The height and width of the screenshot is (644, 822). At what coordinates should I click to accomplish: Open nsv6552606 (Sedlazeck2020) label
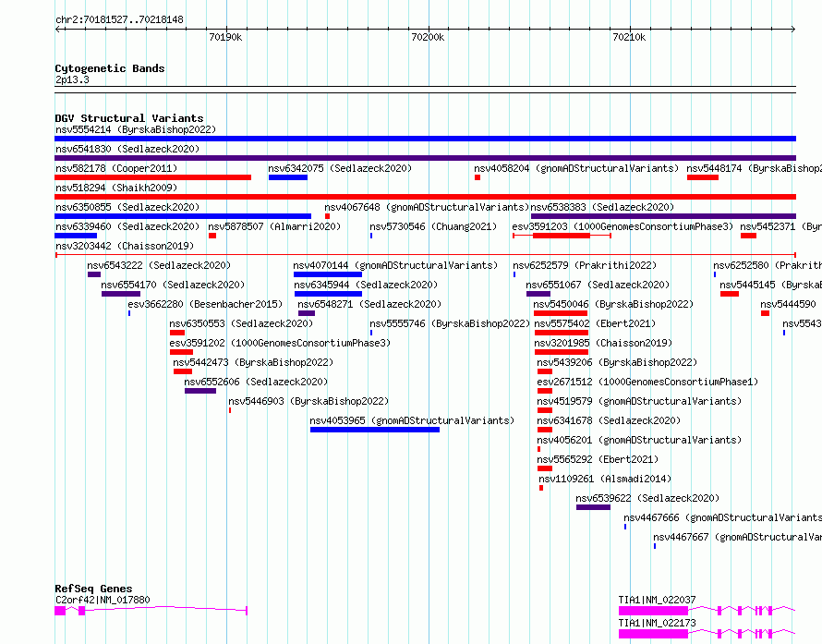pos(256,382)
